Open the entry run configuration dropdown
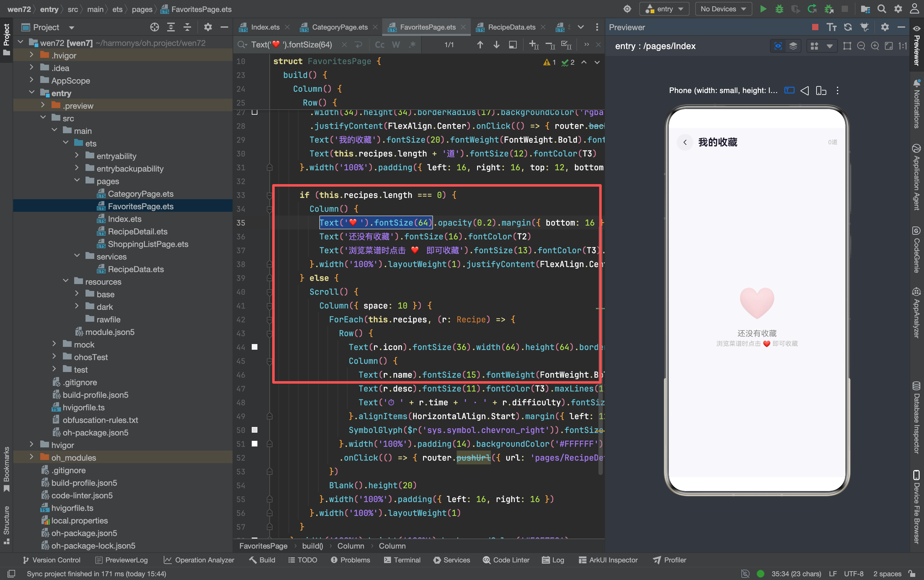 click(664, 9)
